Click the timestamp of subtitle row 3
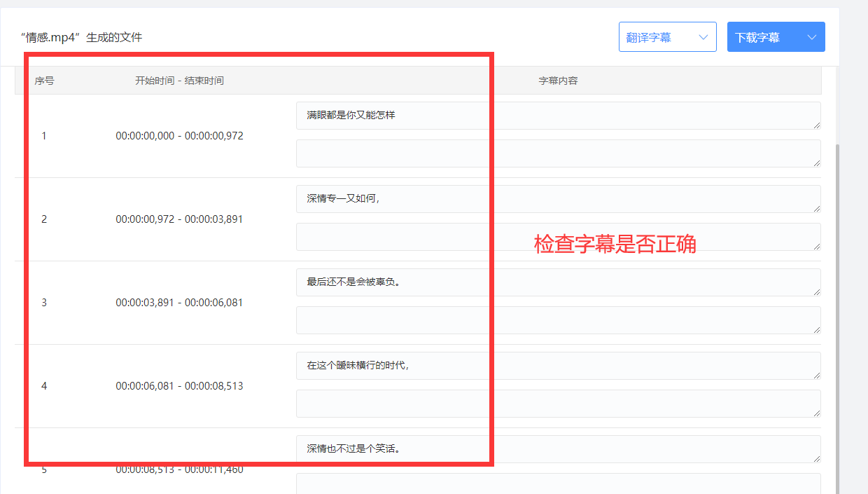This screenshot has width=868, height=494. tap(178, 302)
